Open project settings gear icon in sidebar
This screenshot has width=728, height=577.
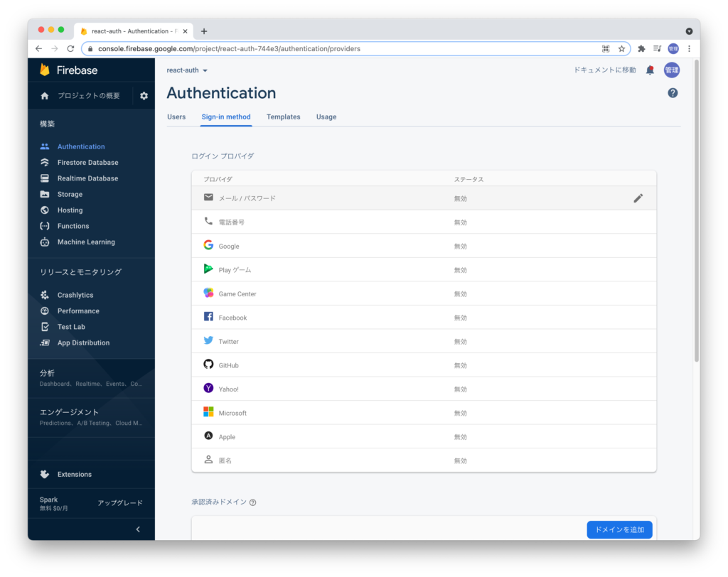(144, 96)
